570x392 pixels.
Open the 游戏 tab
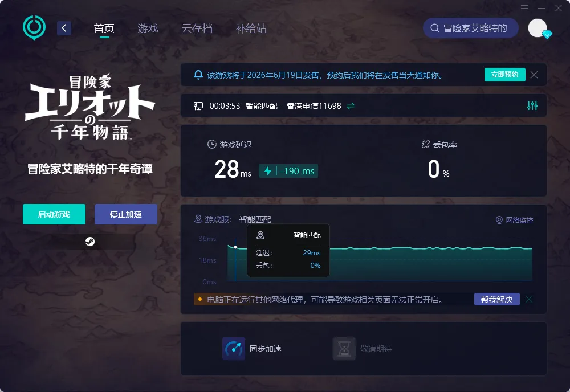tap(148, 28)
